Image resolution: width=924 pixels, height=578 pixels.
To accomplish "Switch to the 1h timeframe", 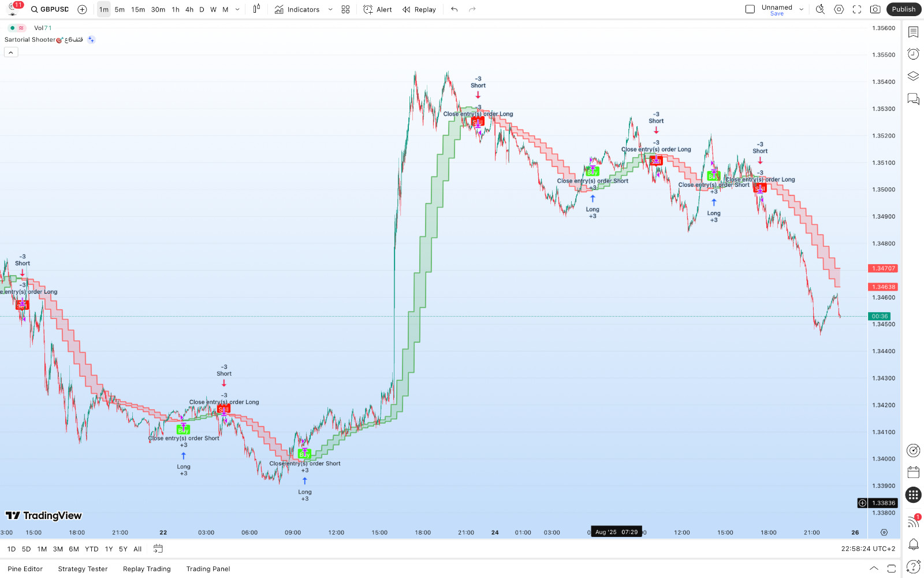I will point(176,9).
